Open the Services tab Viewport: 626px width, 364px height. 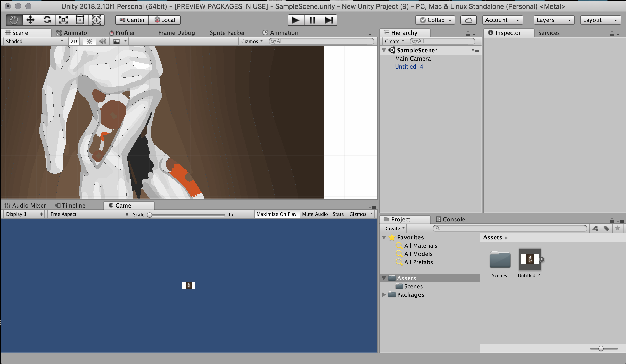(549, 33)
